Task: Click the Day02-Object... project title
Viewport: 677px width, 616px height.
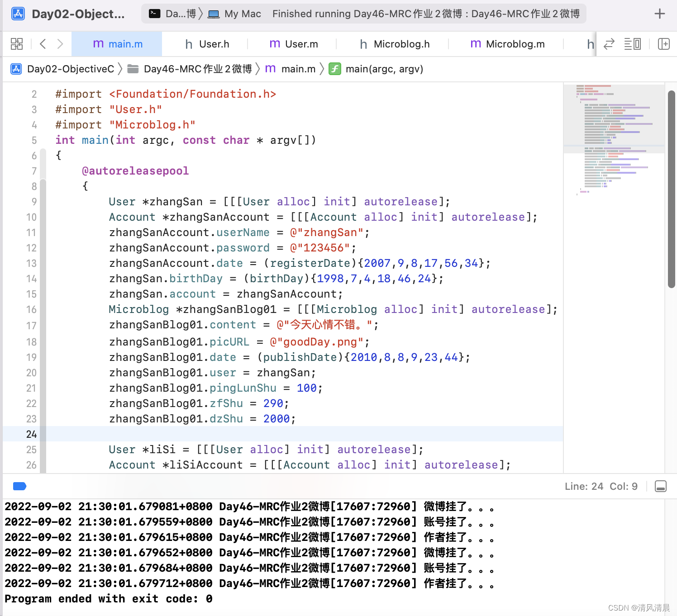Action: (78, 14)
